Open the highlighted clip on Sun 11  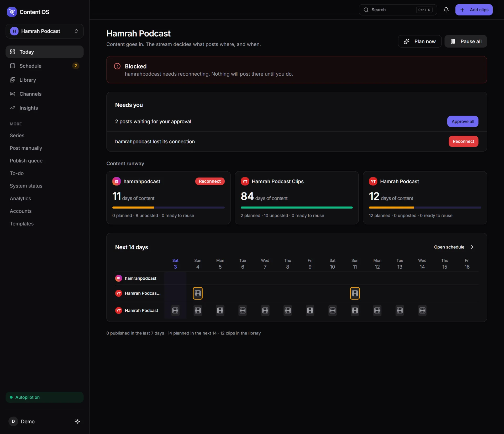[x=355, y=293]
